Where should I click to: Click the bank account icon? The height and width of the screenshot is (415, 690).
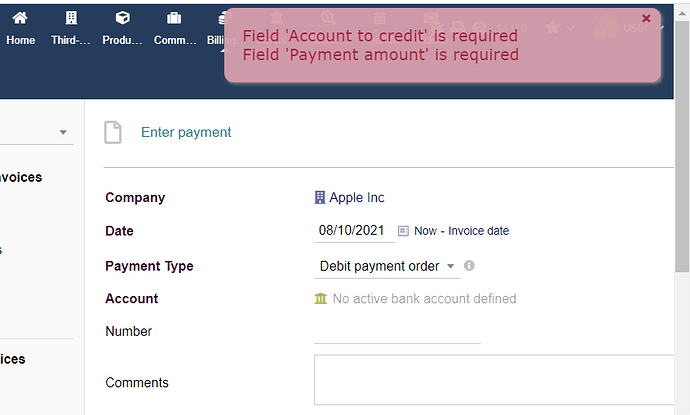321,299
